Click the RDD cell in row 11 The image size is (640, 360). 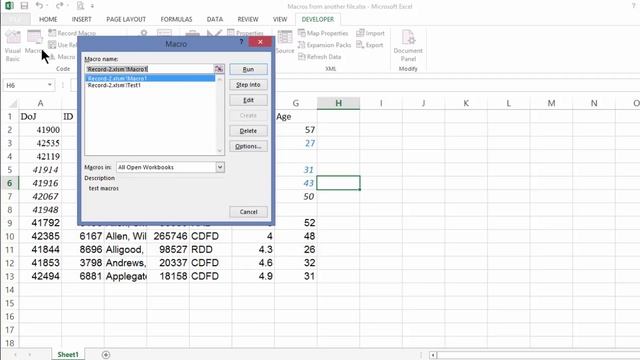tap(211, 249)
